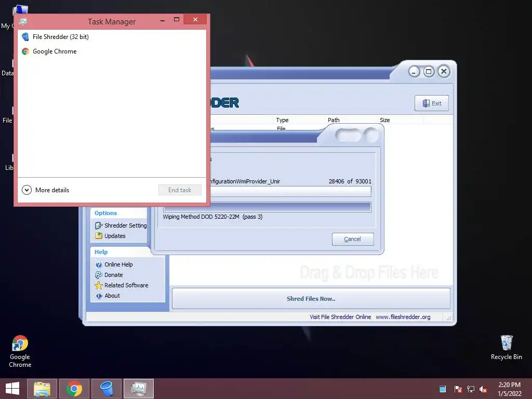Click the Related Software star icon

[x=99, y=285]
